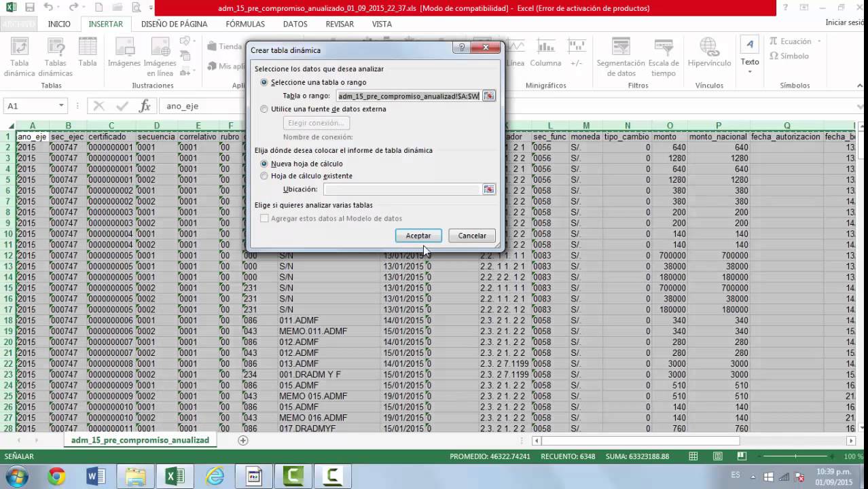Open the Windows Start menu

(16, 476)
